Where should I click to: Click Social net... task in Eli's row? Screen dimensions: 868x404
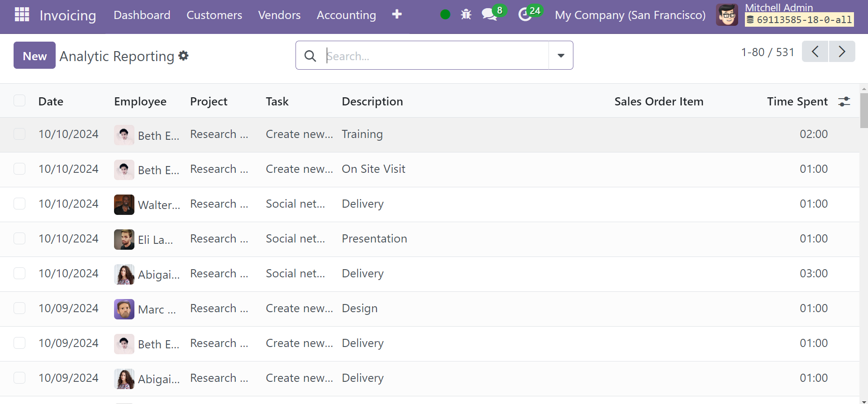(x=295, y=238)
